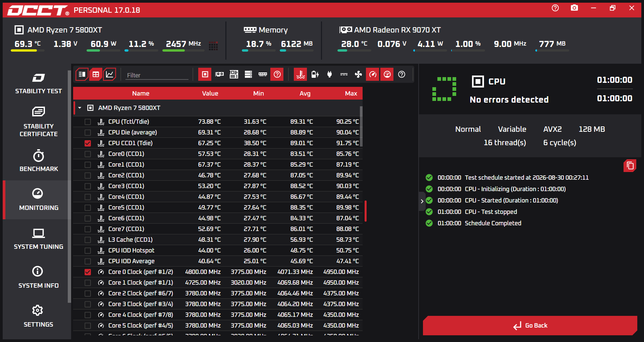The width and height of the screenshot is (644, 342).
Task: Sort the table by the Name column
Action: [x=141, y=94]
